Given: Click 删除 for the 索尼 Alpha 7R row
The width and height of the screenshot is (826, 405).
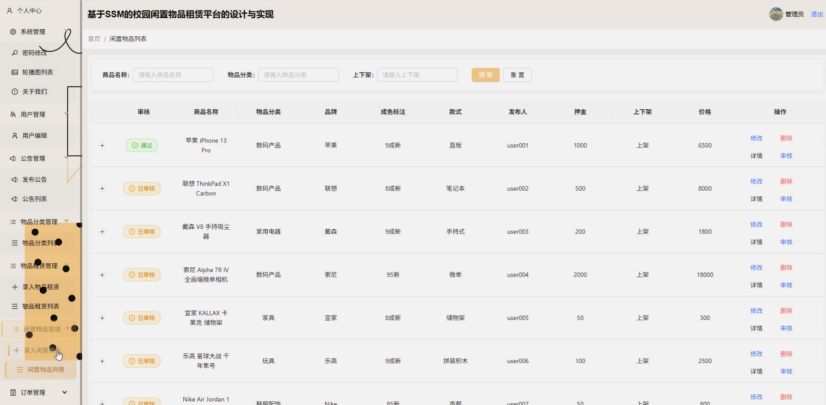Looking at the screenshot, I should pos(786,268).
